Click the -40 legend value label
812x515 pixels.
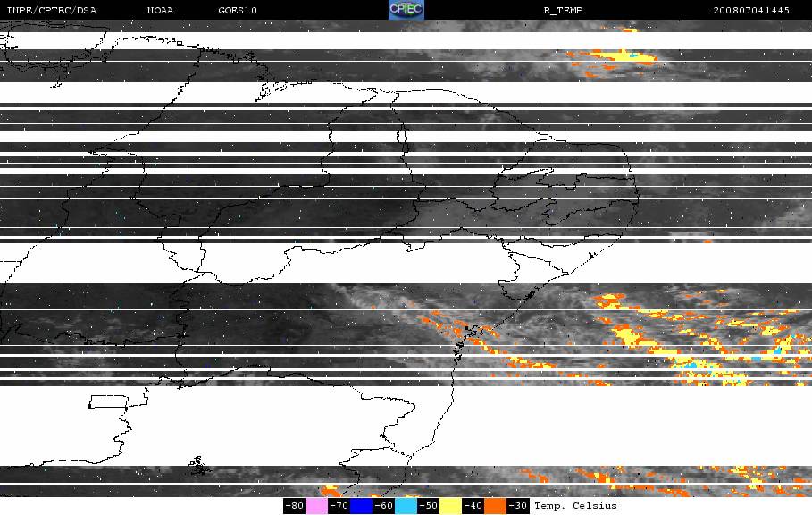pos(473,506)
